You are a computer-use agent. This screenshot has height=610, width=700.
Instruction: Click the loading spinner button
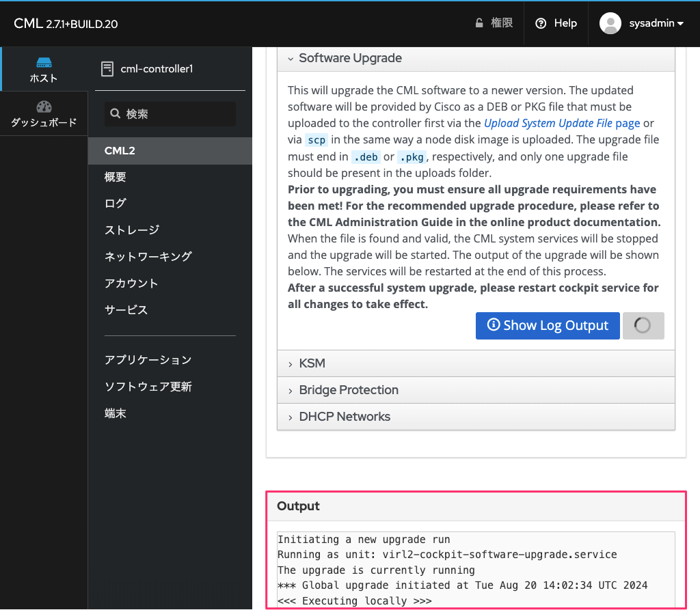click(643, 325)
